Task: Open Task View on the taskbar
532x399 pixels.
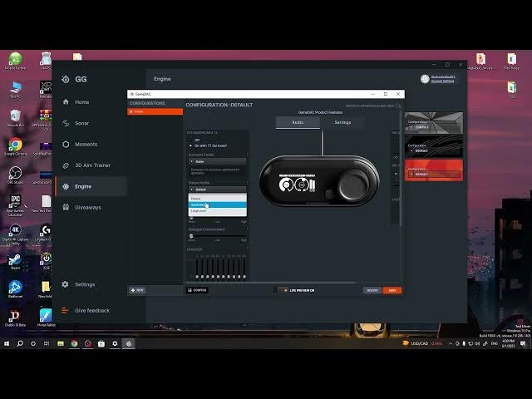Action: pos(47,343)
